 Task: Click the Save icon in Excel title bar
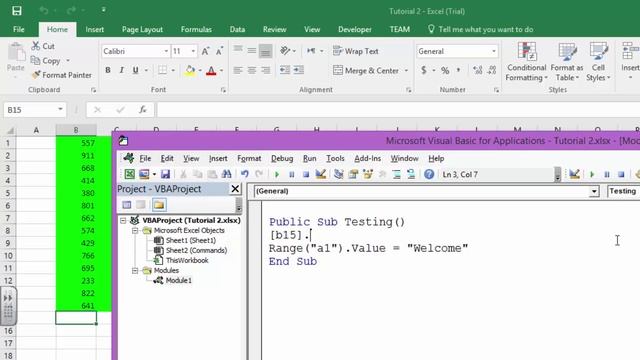(x=17, y=11)
